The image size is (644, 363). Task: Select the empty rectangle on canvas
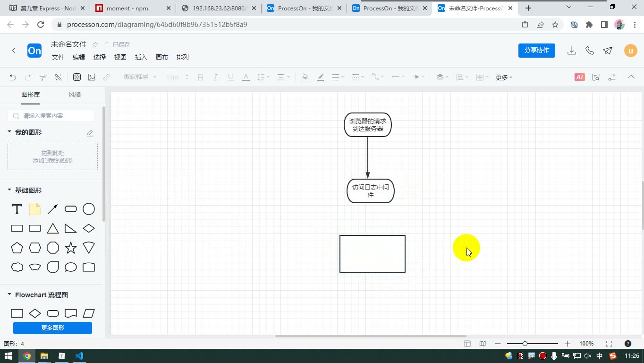coord(373,254)
